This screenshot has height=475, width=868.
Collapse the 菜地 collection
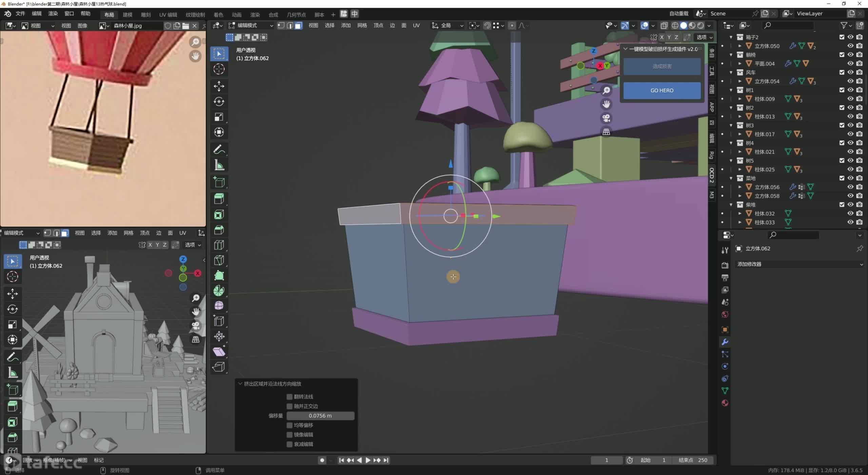pyautogui.click(x=731, y=178)
